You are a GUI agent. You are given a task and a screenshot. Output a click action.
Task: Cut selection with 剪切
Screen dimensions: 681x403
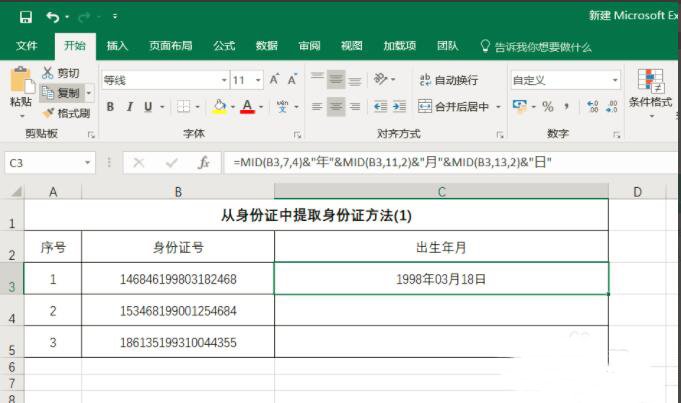tap(61, 73)
